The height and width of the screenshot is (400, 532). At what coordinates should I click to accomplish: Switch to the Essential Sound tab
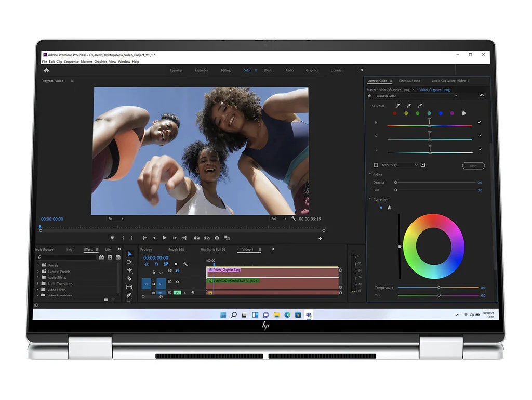(409, 81)
